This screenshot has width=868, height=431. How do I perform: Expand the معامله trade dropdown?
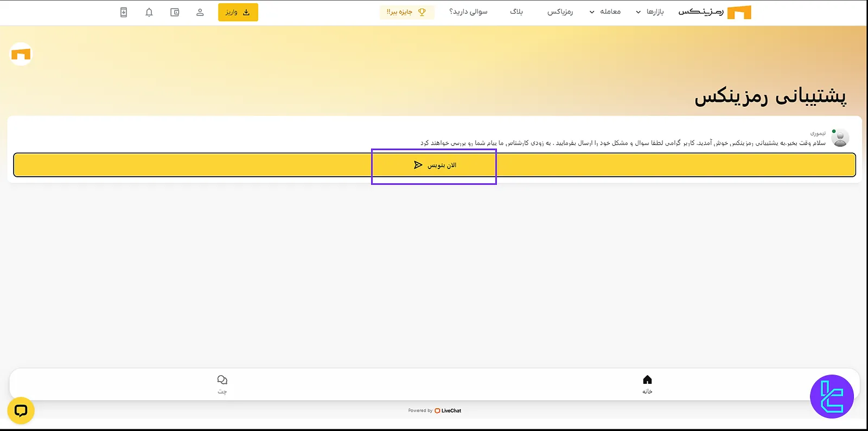click(605, 12)
